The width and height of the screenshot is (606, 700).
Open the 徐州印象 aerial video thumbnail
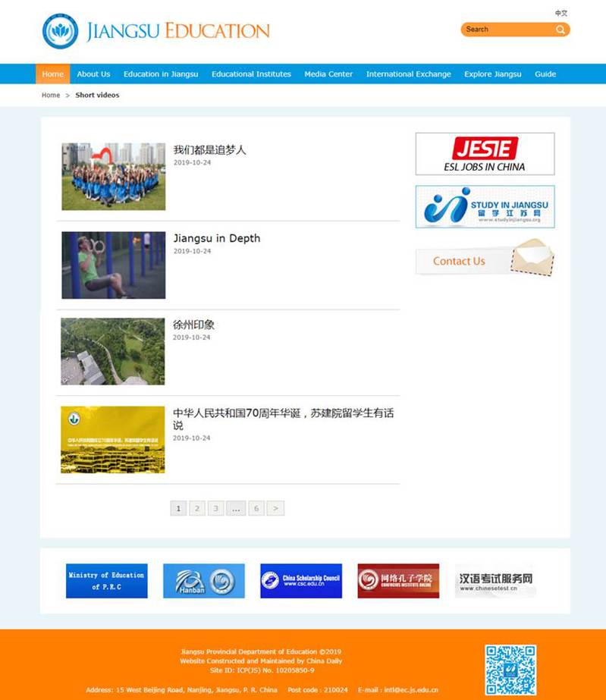point(113,351)
